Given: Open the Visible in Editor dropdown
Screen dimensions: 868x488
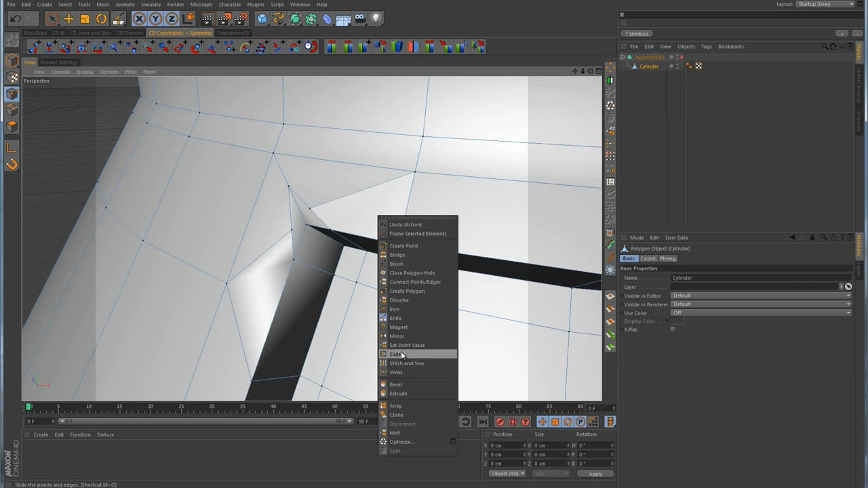Looking at the screenshot, I should click(x=760, y=296).
